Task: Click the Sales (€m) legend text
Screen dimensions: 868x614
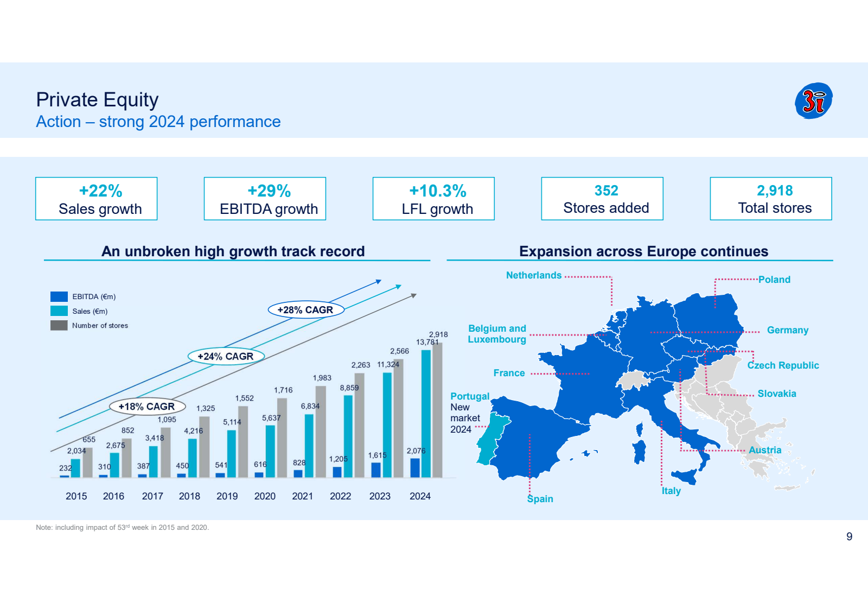Action: pyautogui.click(x=90, y=311)
